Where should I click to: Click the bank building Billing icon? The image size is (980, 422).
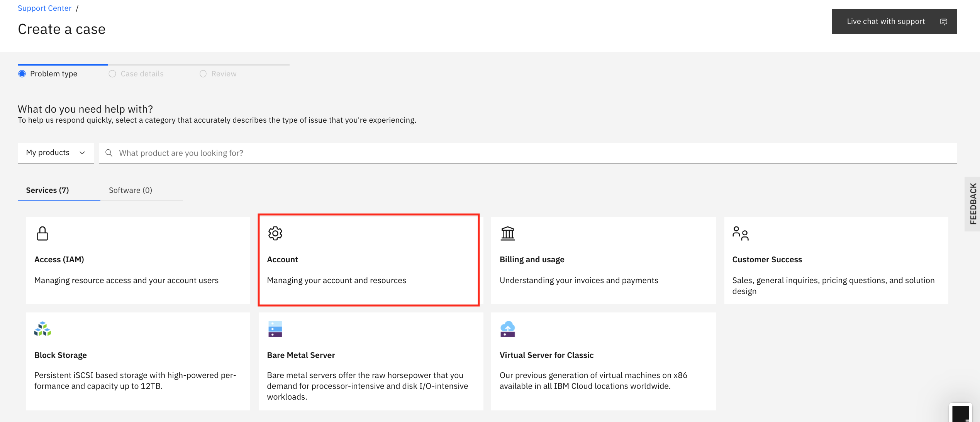[508, 233]
